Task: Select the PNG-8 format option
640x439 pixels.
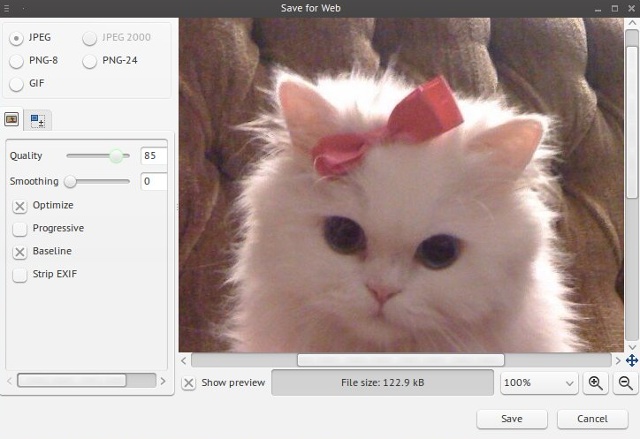Action: 17,61
